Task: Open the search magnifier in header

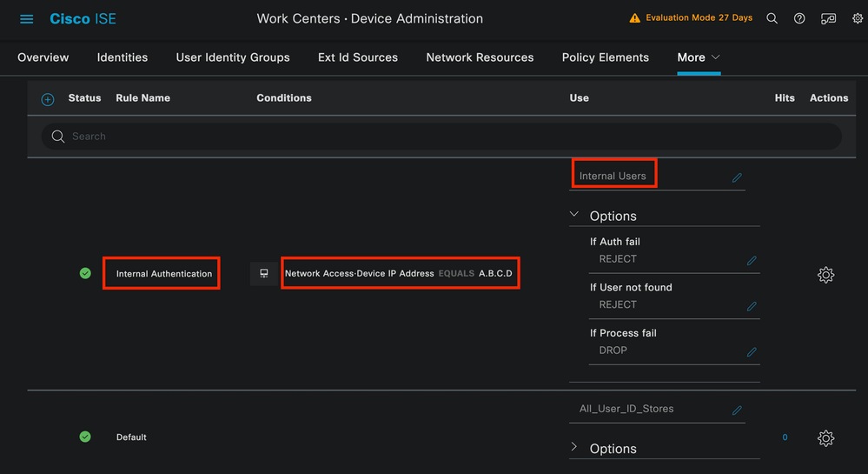Action: pos(772,19)
